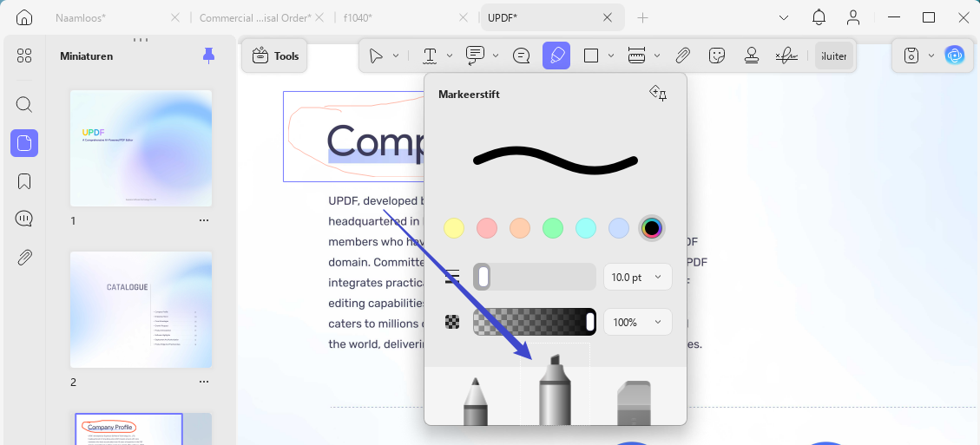Open page 2 more options menu
Screen dimensions: 980x445
204,382
